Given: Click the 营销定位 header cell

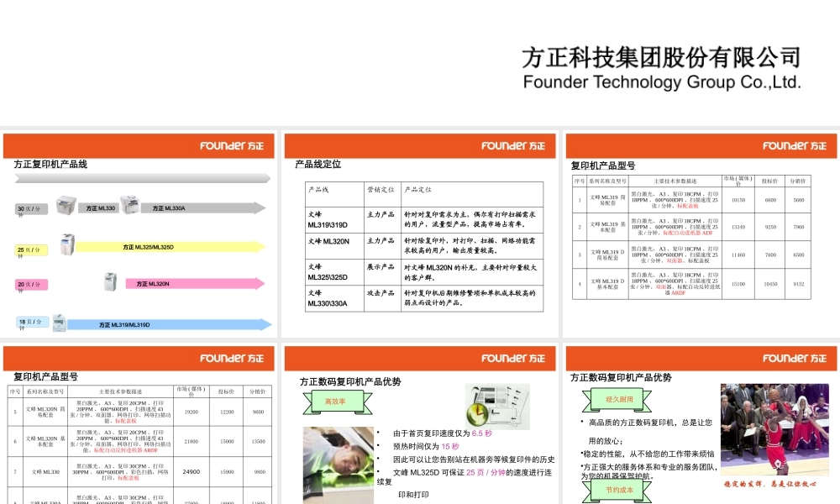Looking at the screenshot, I should point(382,194).
